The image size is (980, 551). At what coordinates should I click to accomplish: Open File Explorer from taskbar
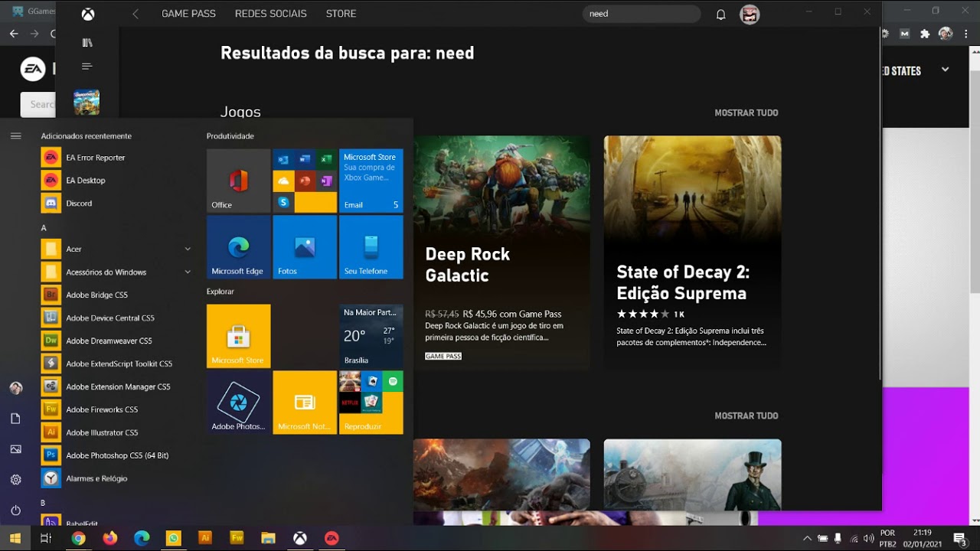click(268, 538)
